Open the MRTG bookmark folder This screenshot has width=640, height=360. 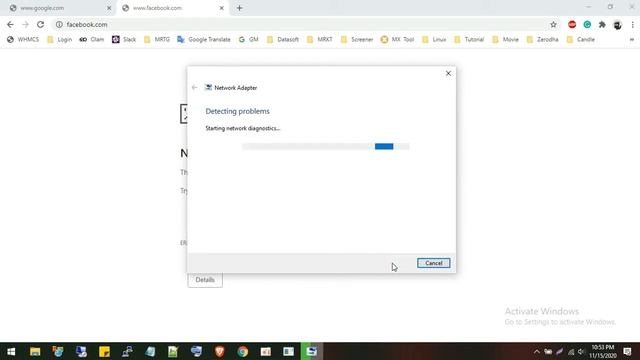click(x=157, y=40)
